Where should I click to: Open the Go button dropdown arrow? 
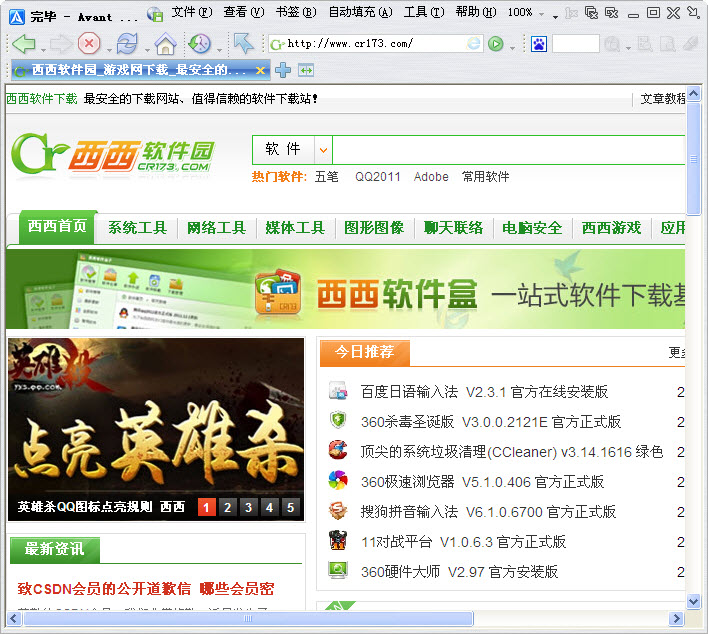[x=512, y=48]
